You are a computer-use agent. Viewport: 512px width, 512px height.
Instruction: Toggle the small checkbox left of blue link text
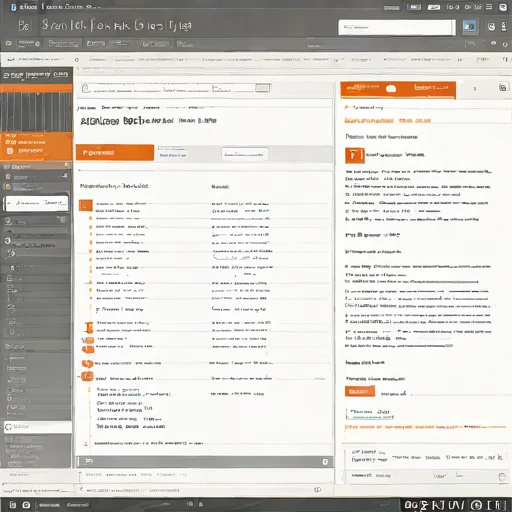point(160,148)
